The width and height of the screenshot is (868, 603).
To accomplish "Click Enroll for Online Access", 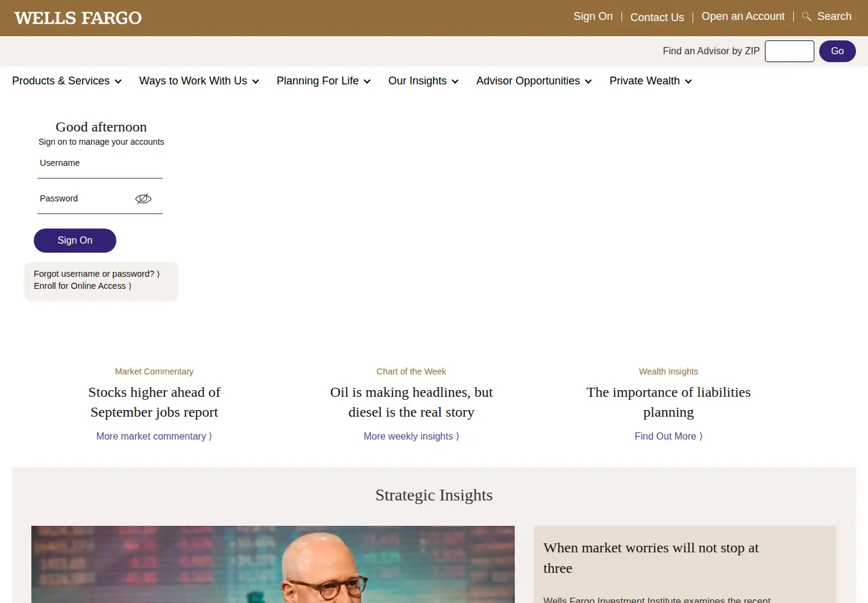I will [x=83, y=286].
